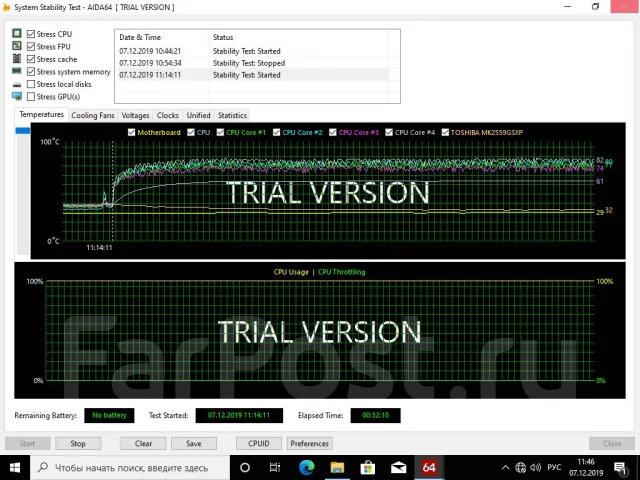The image size is (640, 480).
Task: Click No battery indicator
Action: (x=109, y=415)
